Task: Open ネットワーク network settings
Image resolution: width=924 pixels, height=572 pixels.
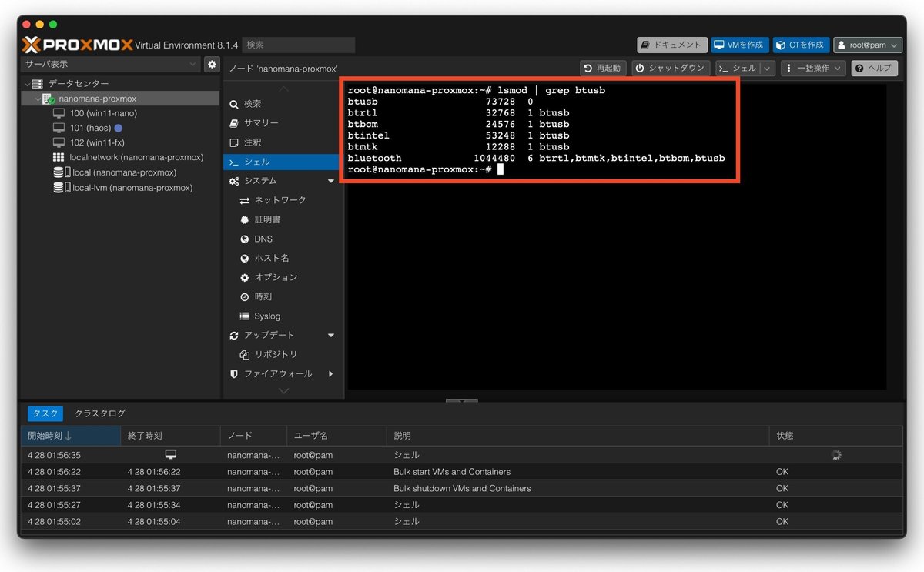Action: [281, 200]
